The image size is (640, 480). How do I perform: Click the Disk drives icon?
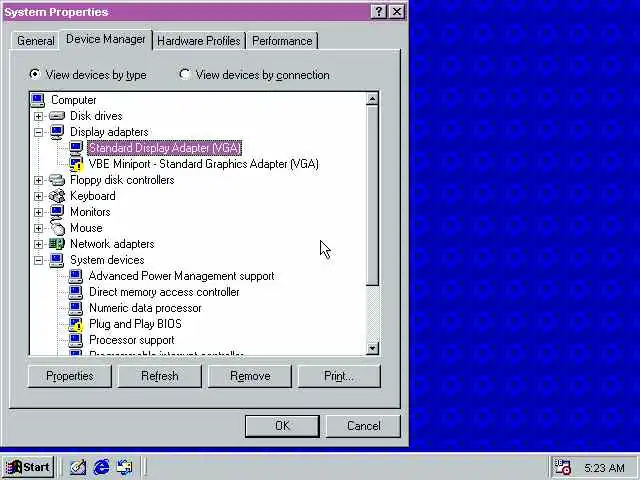(57, 116)
